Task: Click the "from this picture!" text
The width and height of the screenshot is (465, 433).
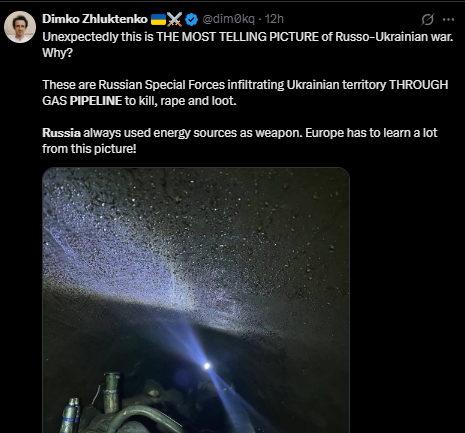Action: tap(89, 149)
